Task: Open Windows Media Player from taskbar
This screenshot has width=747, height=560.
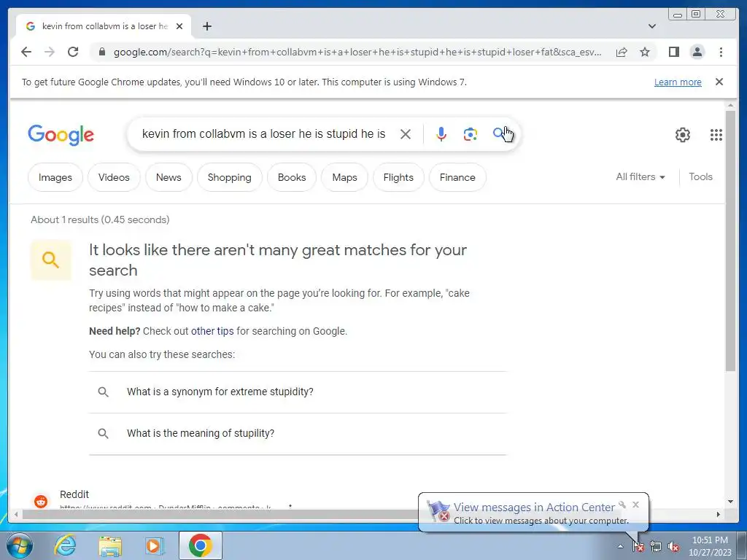Action: pos(154,545)
